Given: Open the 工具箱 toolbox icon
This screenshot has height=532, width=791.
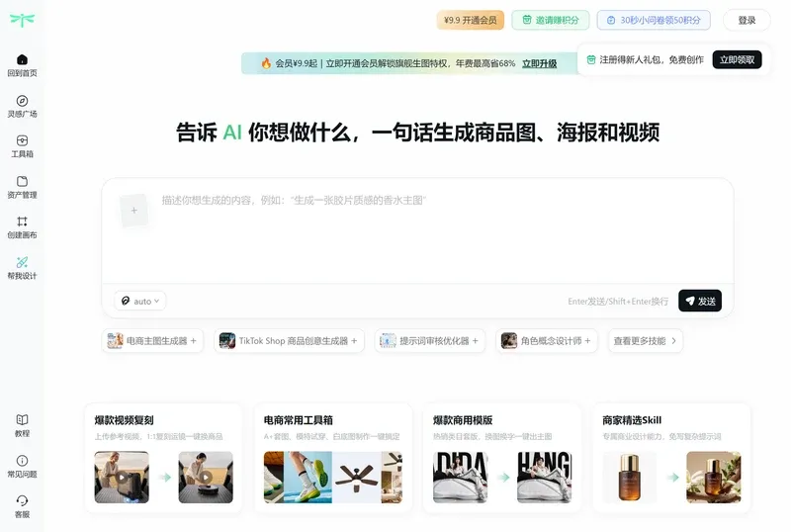Looking at the screenshot, I should [x=22, y=140].
